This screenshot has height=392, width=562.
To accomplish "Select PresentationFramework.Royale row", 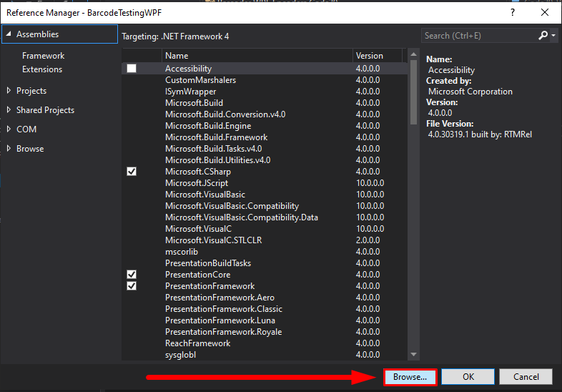I will tap(265, 332).
